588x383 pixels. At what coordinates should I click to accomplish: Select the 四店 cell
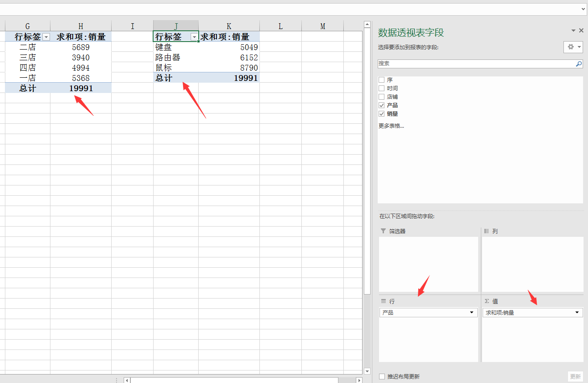(28, 67)
